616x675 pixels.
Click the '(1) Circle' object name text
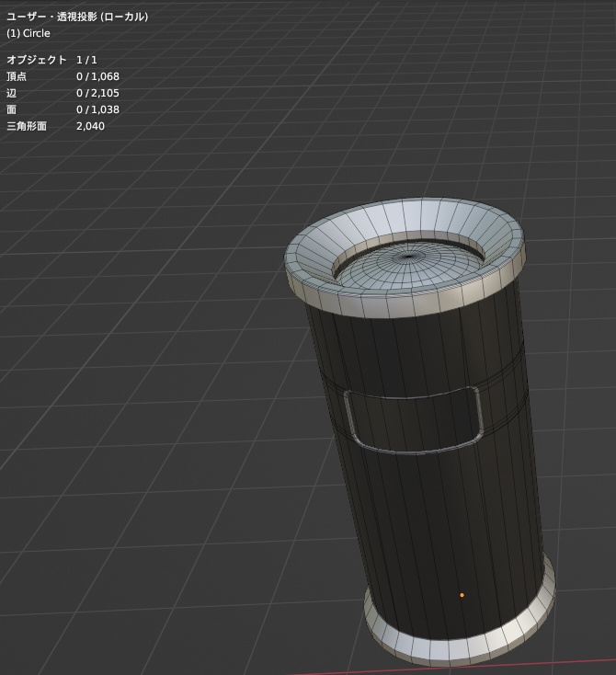[29, 34]
